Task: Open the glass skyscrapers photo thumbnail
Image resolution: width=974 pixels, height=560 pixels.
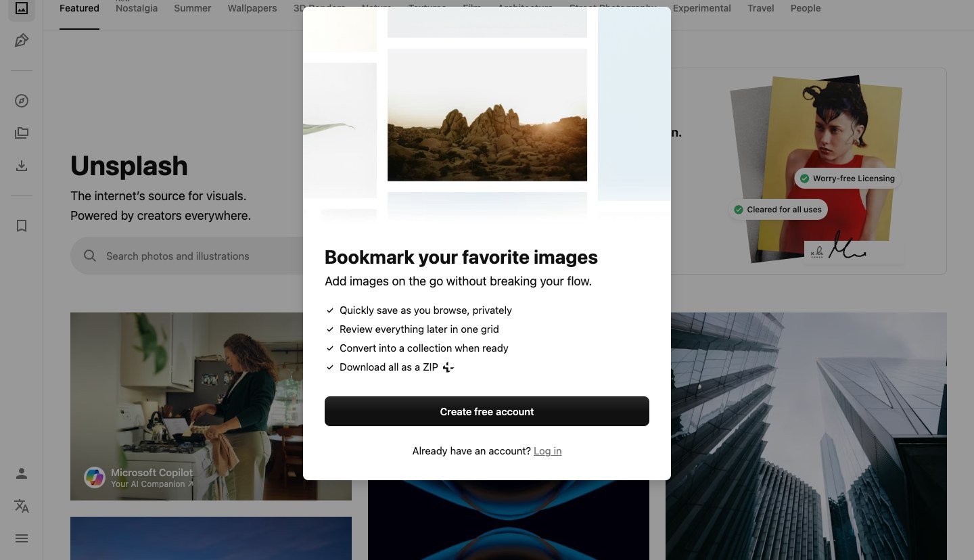Action: (x=806, y=436)
